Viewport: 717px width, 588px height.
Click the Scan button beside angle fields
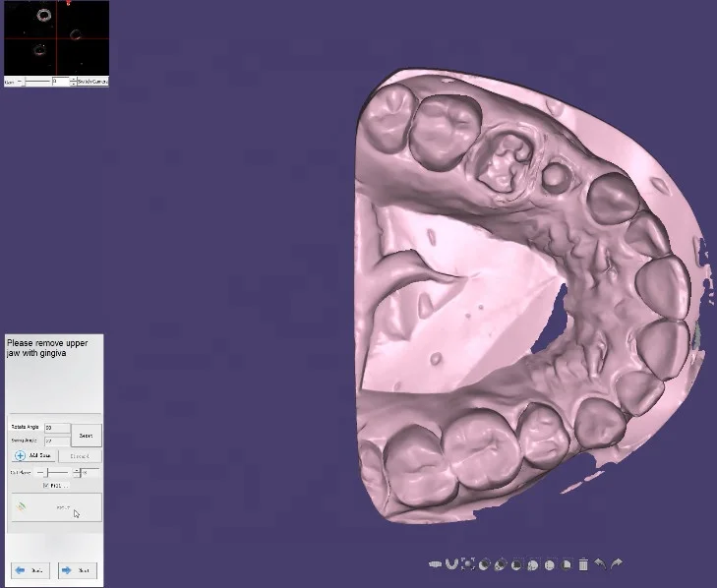pyautogui.click(x=86, y=435)
